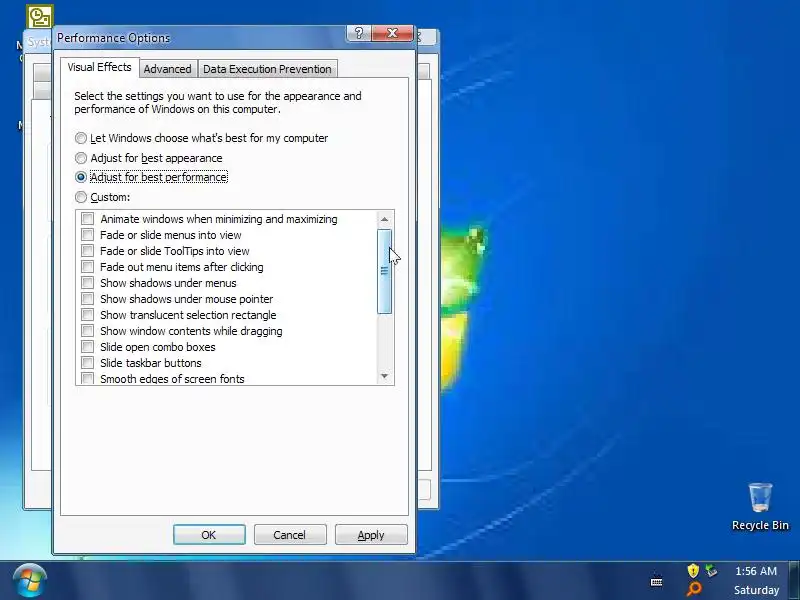Click the Performance Options help question-mark button
The image size is (800, 600).
(x=359, y=33)
